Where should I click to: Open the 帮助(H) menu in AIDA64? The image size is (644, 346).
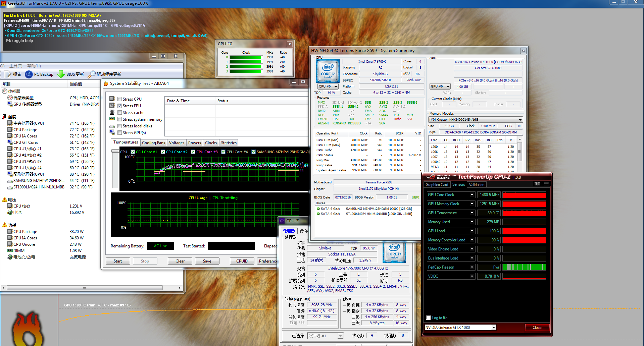pos(34,66)
